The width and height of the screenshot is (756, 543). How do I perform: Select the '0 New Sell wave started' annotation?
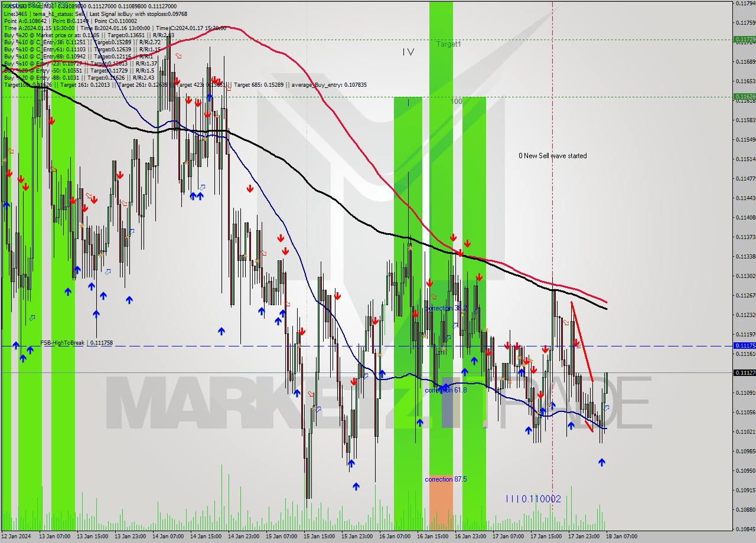click(553, 156)
